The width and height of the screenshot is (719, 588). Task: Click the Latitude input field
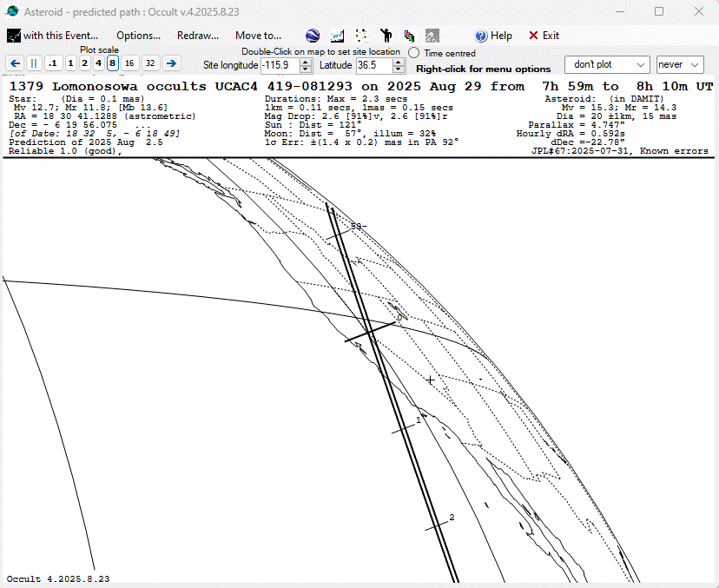point(374,65)
